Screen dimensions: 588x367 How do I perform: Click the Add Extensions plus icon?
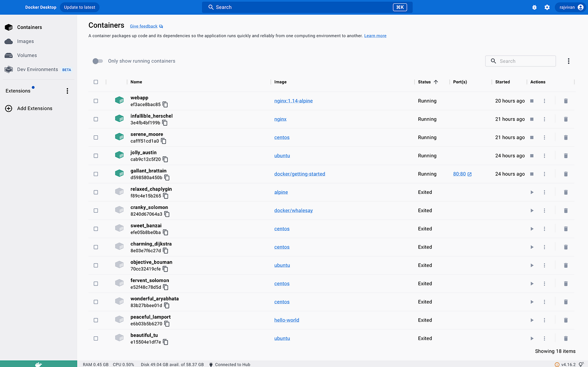(x=8, y=108)
